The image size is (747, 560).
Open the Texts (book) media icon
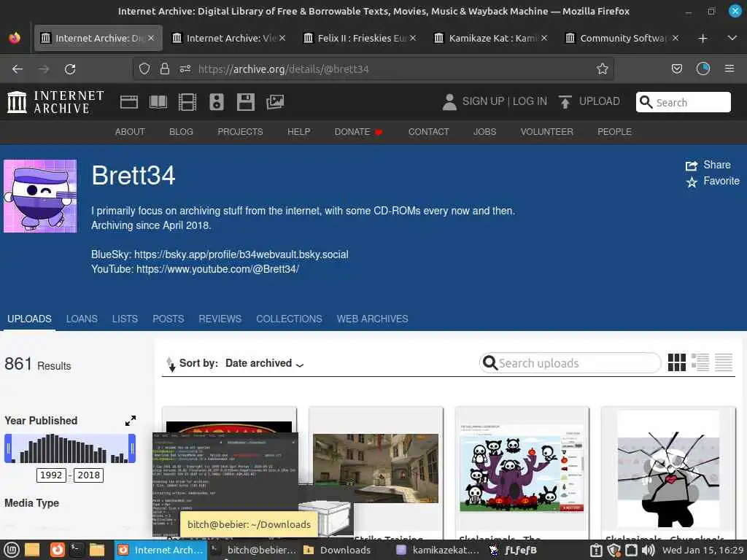tap(158, 102)
